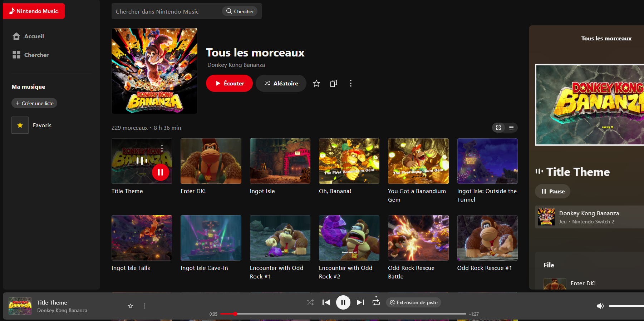Click the Nintendo Music logo

34,11
